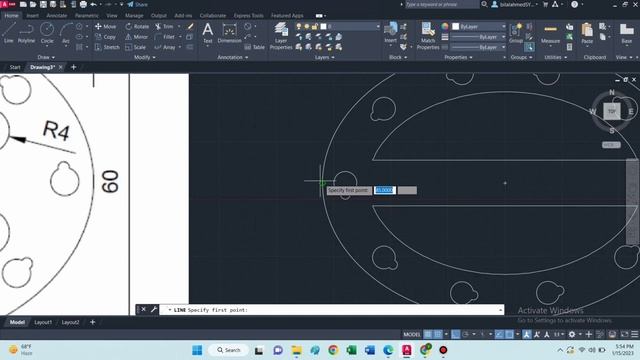Click the Text annotation tool
Image resolution: width=640 pixels, height=360 pixels.
coord(208,33)
